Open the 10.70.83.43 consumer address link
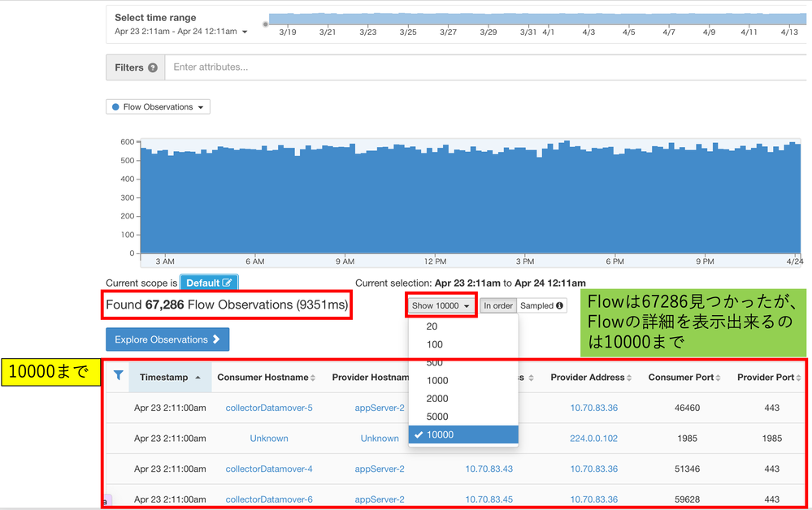 [489, 469]
